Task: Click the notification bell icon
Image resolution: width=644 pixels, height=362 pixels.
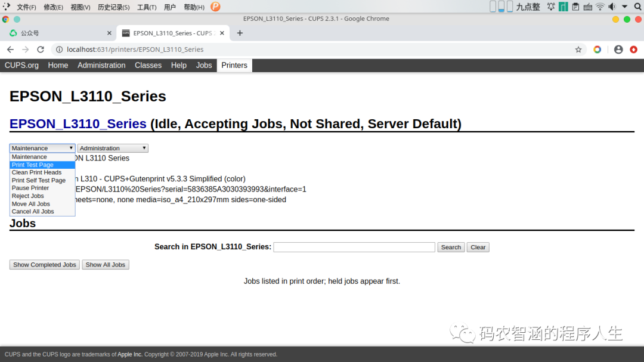Action: pyautogui.click(x=551, y=7)
